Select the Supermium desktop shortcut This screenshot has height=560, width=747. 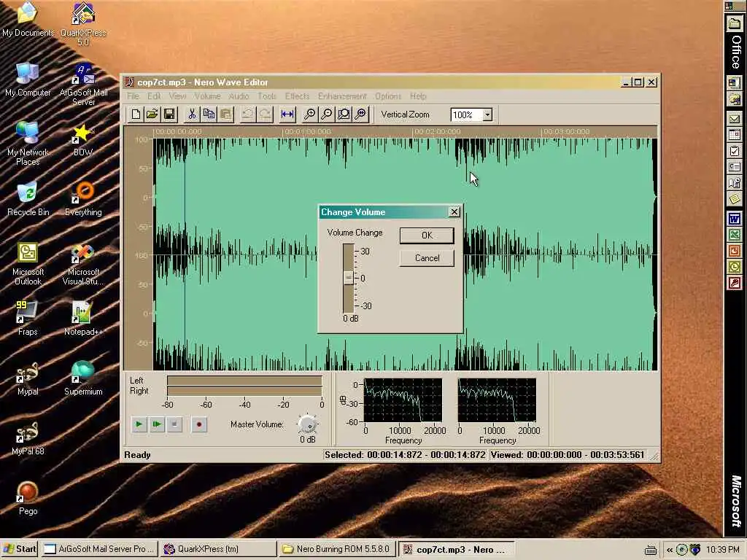[83, 378]
